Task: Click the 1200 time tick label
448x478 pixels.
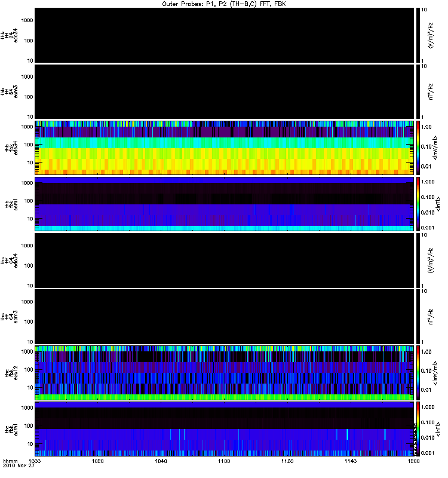Action: click(413, 461)
